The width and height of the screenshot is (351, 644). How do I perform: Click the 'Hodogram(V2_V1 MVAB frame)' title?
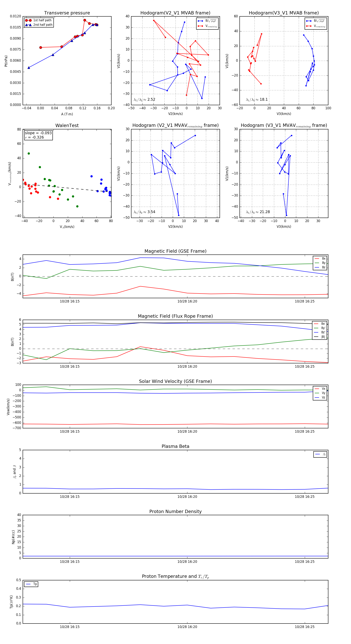[175, 13]
